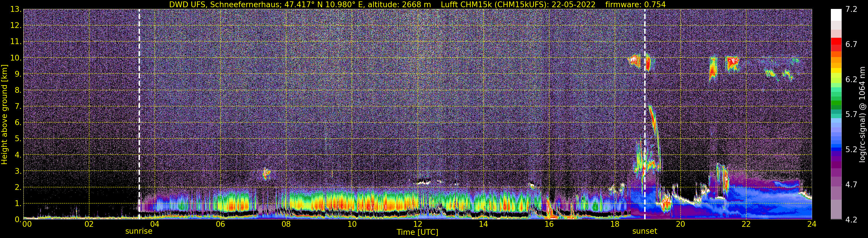Image resolution: width=868 pixels, height=238 pixels.
Task: Click the colorbar tick label 7.2
Action: (x=851, y=10)
